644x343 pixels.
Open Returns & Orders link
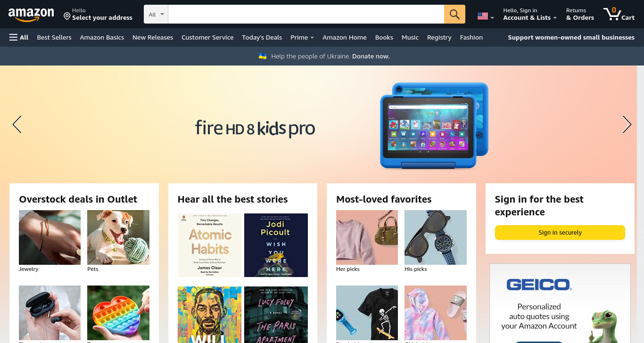(x=580, y=14)
